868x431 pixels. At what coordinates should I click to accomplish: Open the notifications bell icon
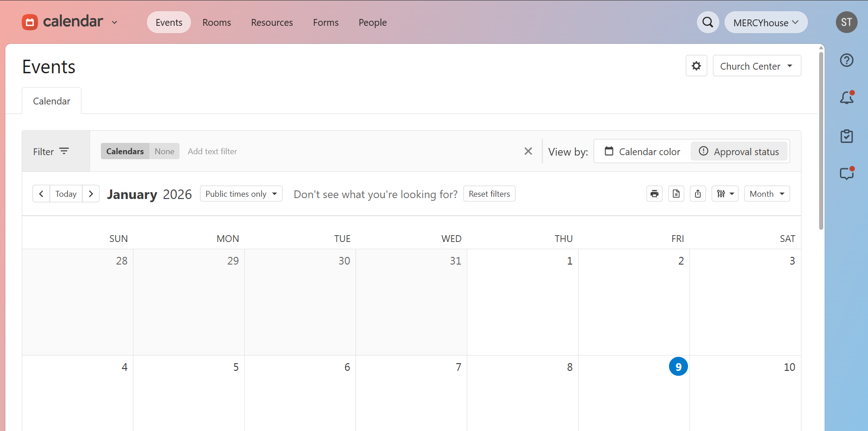847,98
